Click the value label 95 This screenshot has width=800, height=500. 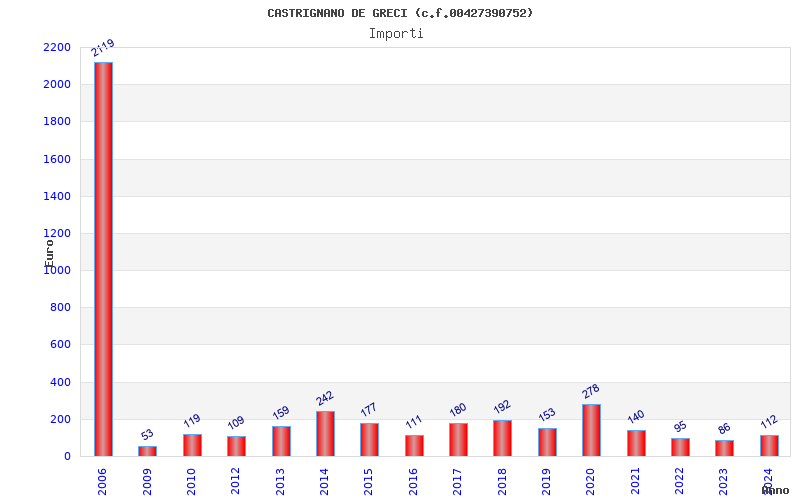[680, 427]
